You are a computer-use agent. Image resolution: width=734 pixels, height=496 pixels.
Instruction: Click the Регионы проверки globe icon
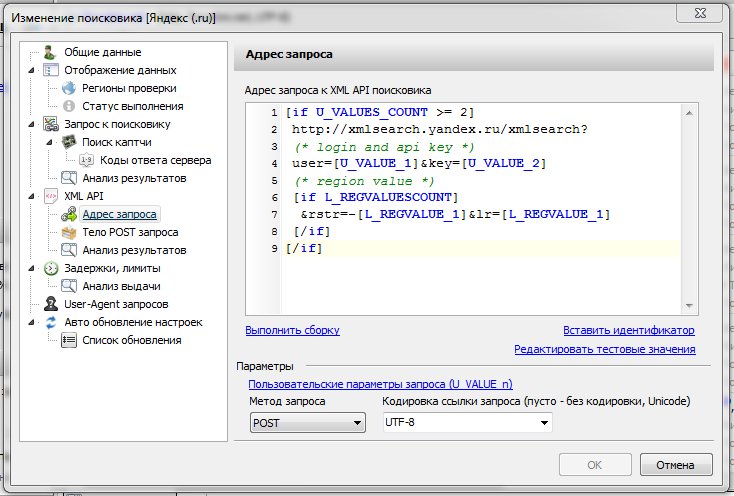click(69, 88)
